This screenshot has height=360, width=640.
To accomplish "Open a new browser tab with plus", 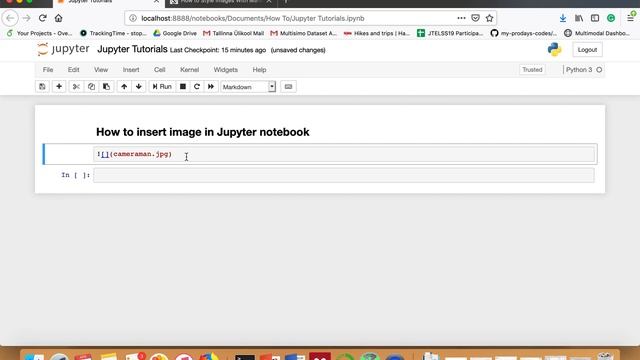I will [286, 2].
